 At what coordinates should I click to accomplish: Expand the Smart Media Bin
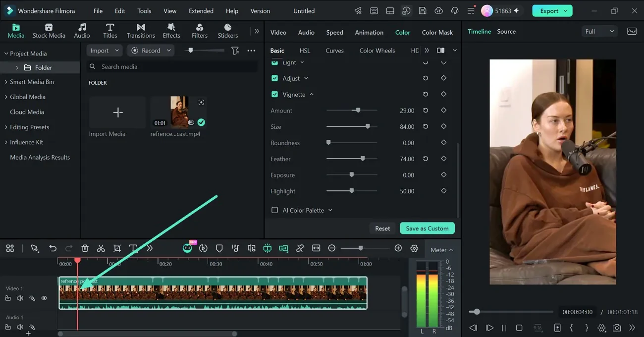pos(6,82)
